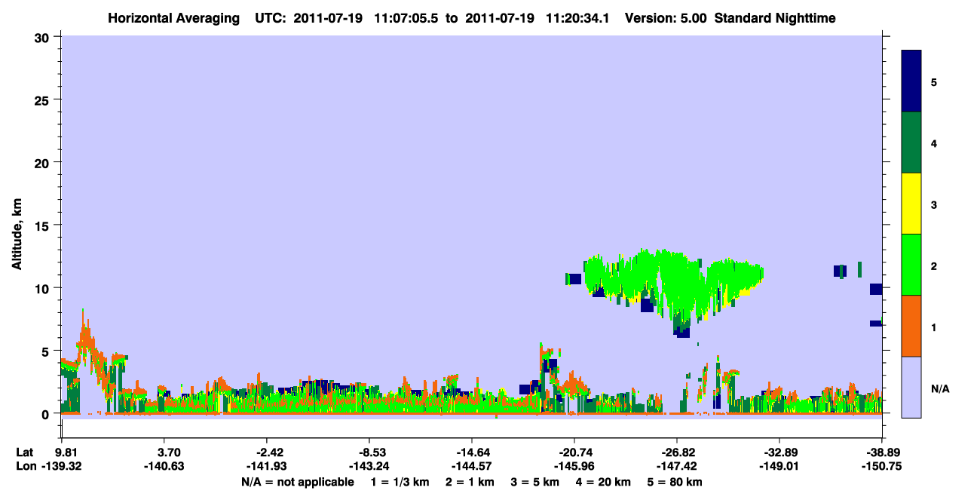Click the 'Lat' row label

click(25, 452)
